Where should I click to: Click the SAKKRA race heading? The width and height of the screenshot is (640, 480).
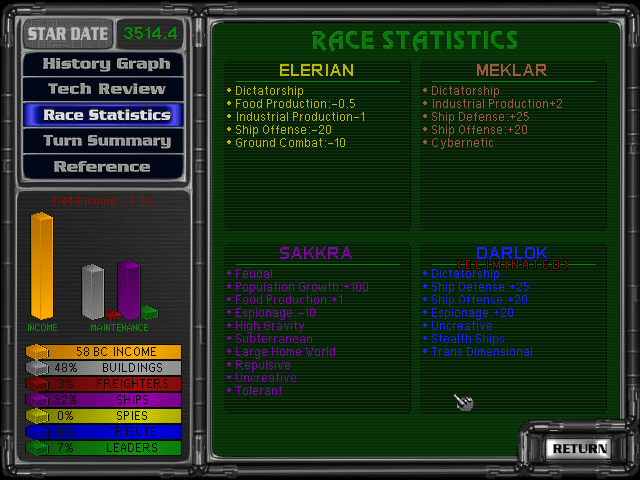pyautogui.click(x=316, y=253)
